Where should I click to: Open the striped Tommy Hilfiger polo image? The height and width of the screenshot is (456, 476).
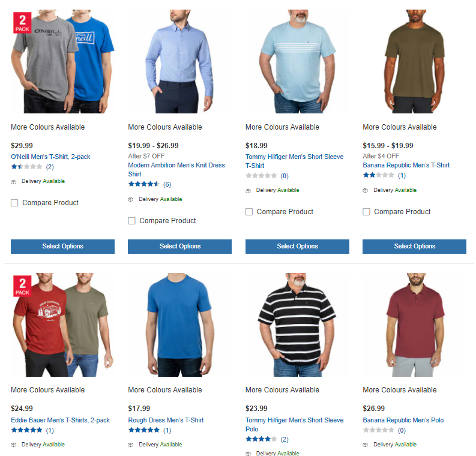[x=297, y=325]
